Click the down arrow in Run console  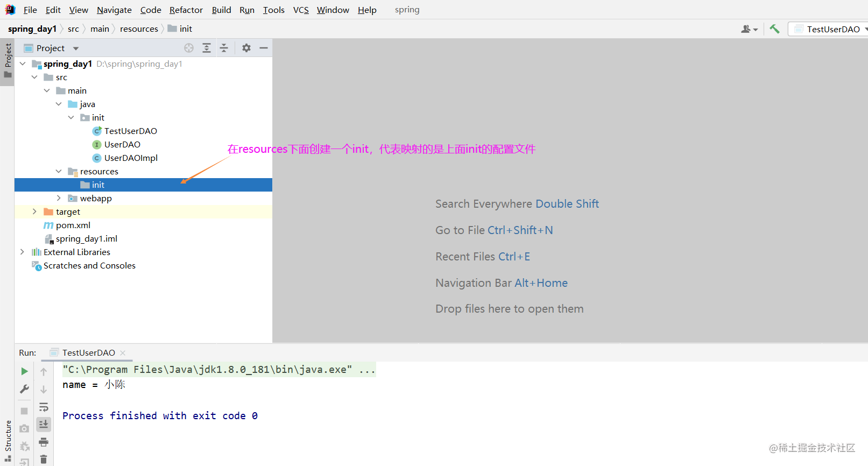44,390
